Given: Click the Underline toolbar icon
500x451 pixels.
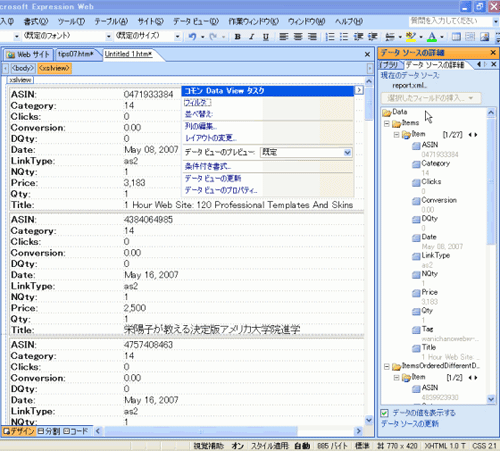Looking at the screenshot, I should [x=266, y=36].
